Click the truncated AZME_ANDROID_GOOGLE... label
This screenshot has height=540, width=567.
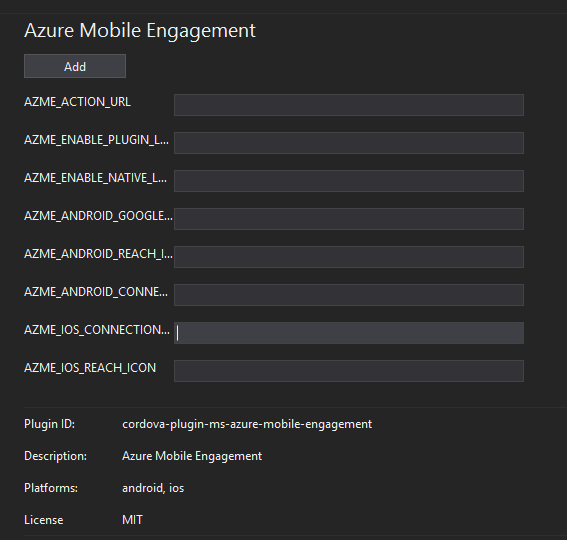98,216
